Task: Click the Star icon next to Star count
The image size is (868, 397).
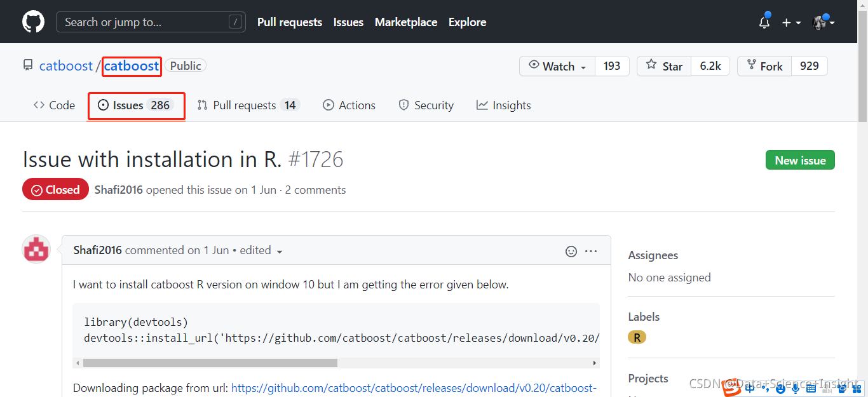Action: pyautogui.click(x=651, y=65)
